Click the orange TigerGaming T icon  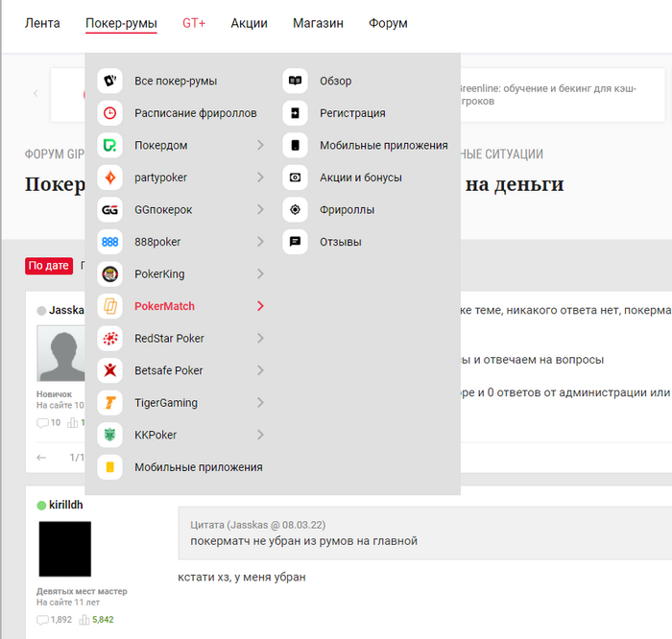click(110, 403)
